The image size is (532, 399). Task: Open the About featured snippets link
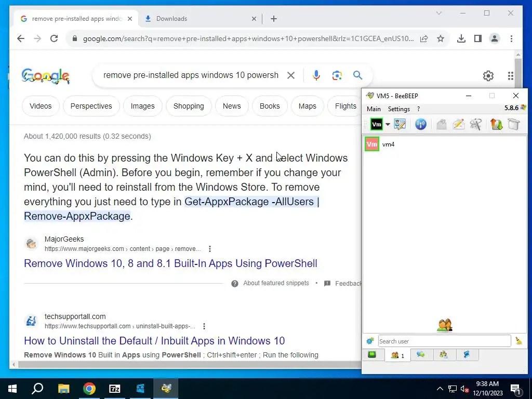(276, 283)
